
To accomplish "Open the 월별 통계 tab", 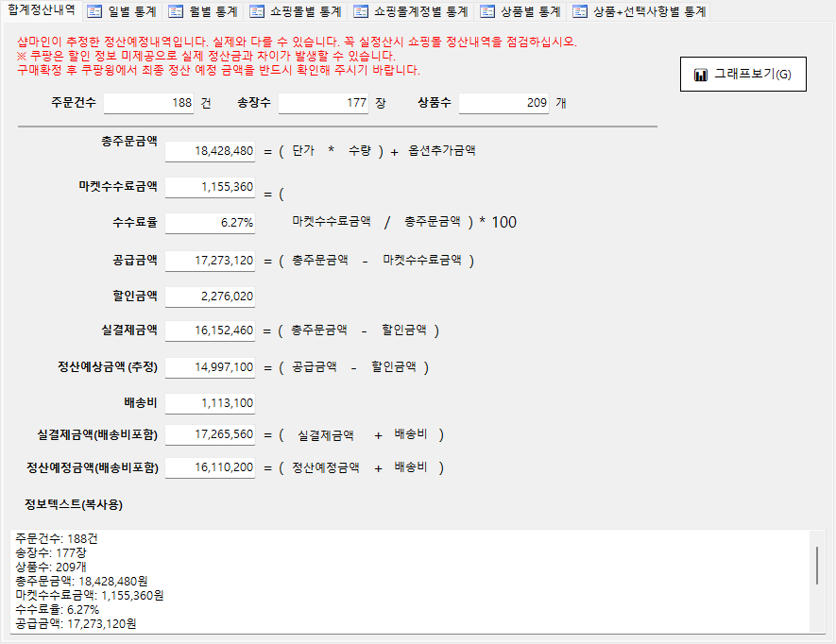I will pos(202,12).
